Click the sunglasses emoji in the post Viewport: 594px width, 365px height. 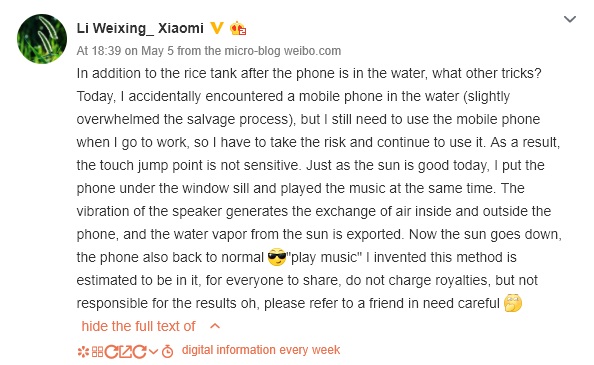[x=277, y=257]
